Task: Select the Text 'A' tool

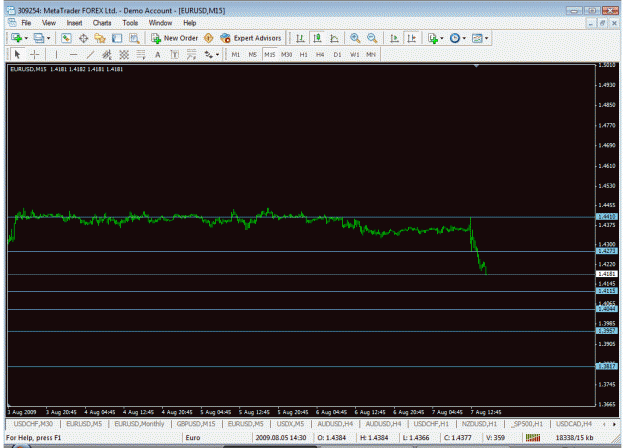Action: [158, 55]
